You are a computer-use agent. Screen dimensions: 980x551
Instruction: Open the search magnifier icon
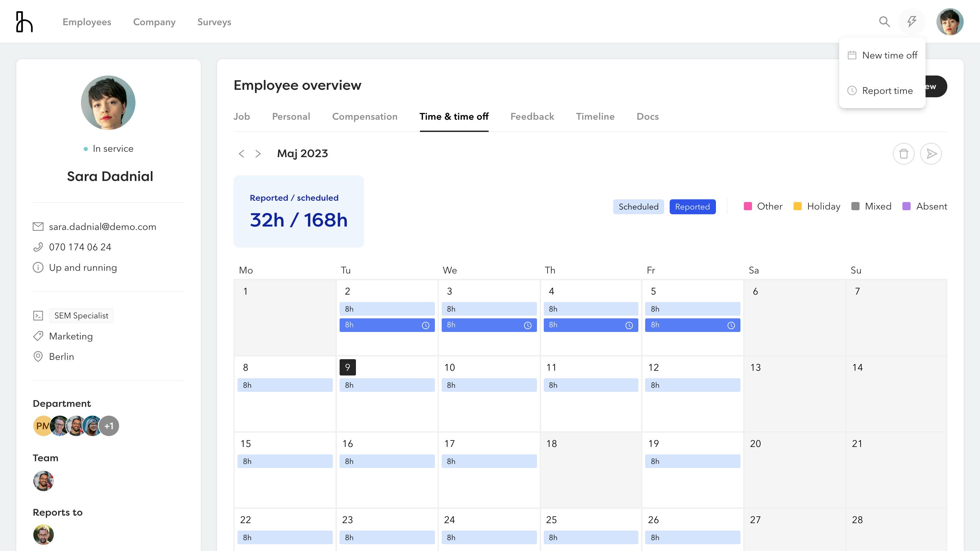point(884,22)
